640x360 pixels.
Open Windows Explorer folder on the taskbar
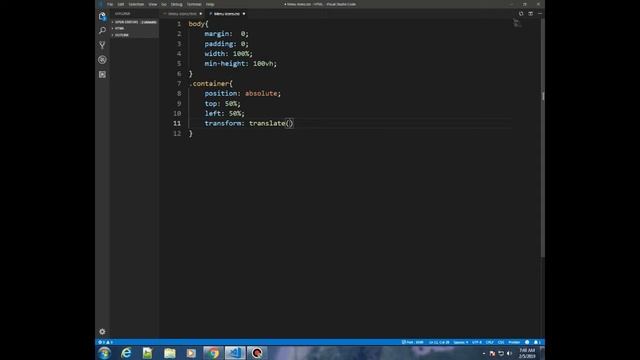pos(169,353)
